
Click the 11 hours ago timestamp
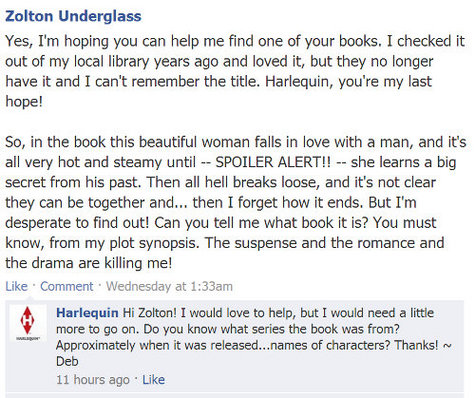pyautogui.click(x=93, y=380)
